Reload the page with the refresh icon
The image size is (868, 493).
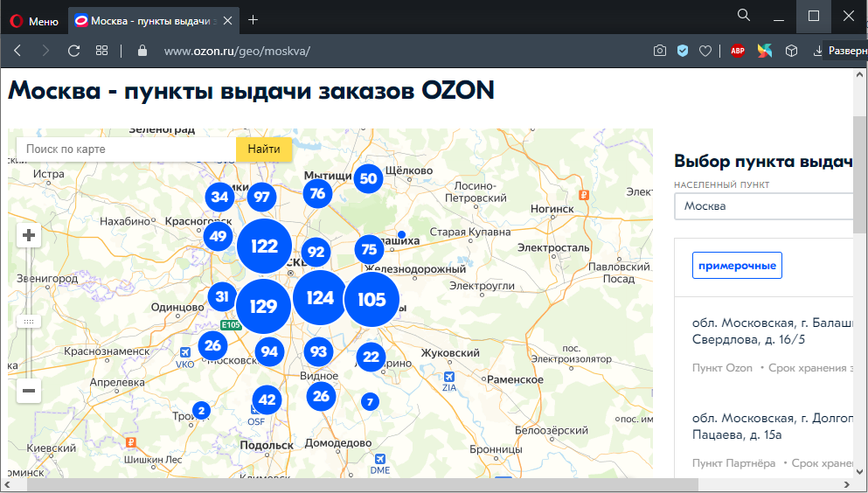point(74,51)
